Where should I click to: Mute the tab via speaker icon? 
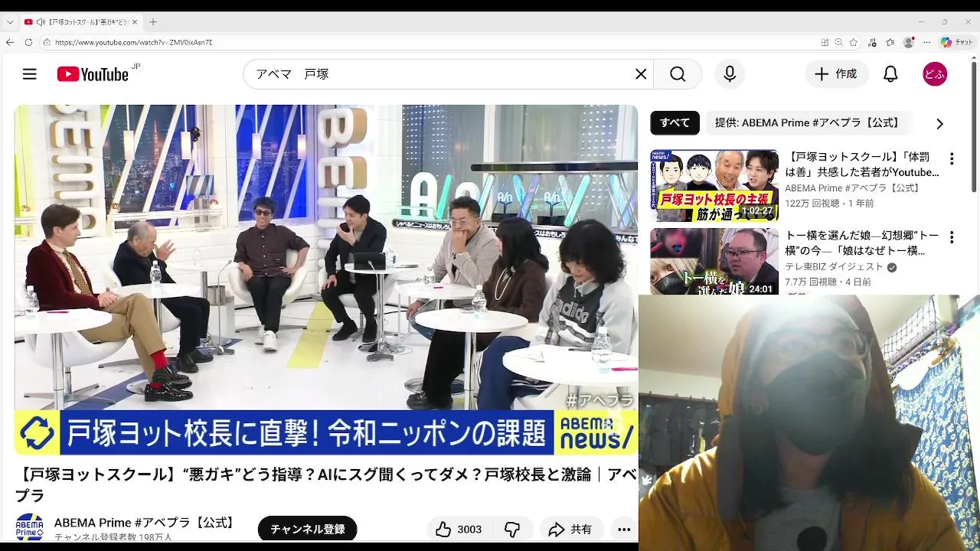(39, 22)
